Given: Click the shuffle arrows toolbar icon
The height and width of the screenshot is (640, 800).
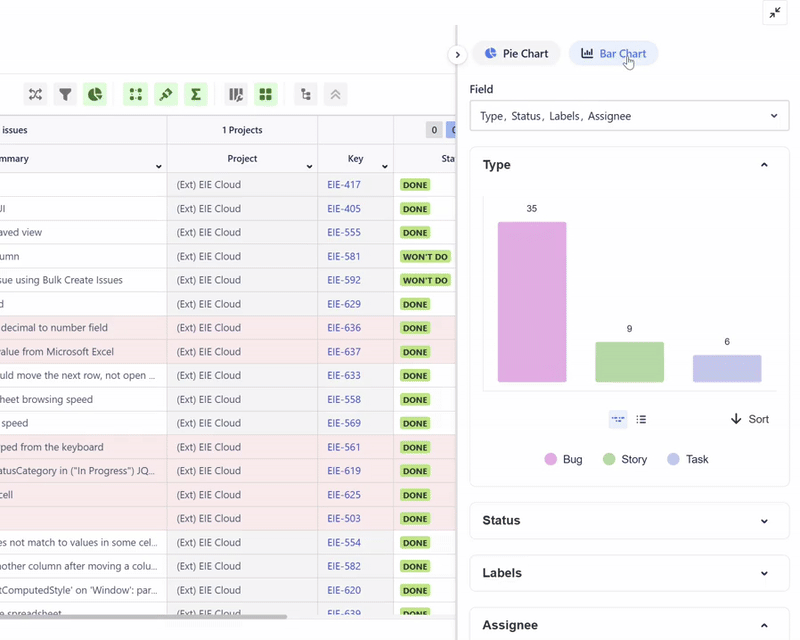Looking at the screenshot, I should pyautogui.click(x=36, y=95).
